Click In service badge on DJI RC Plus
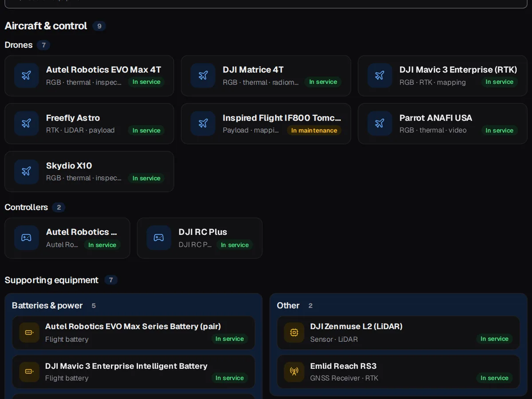 235,245
